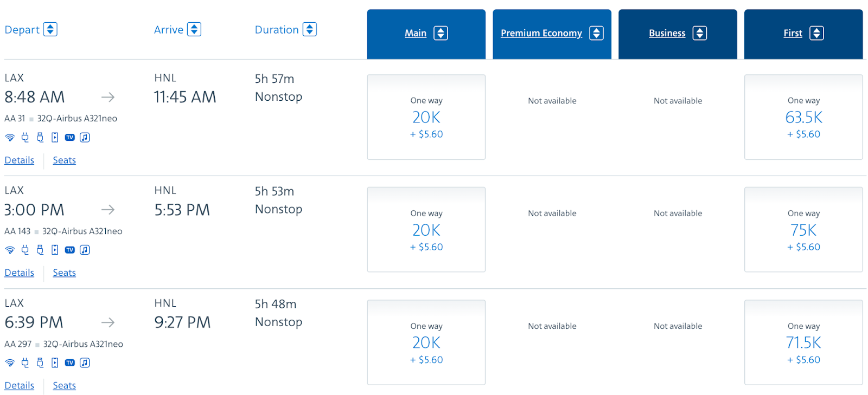Click Wi-Fi icon on the 6:39 PM flight
Screen dimensions: 868x395
[x=10, y=362]
